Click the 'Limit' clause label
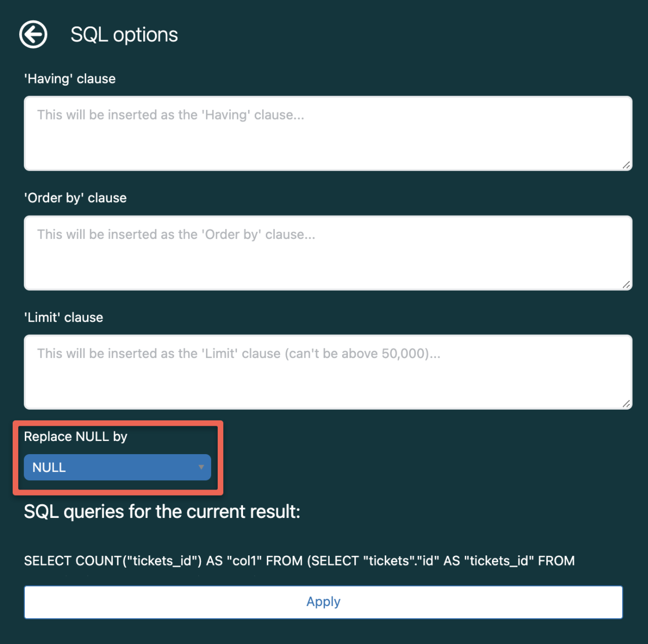Screen dimensions: 648x644 [64, 317]
